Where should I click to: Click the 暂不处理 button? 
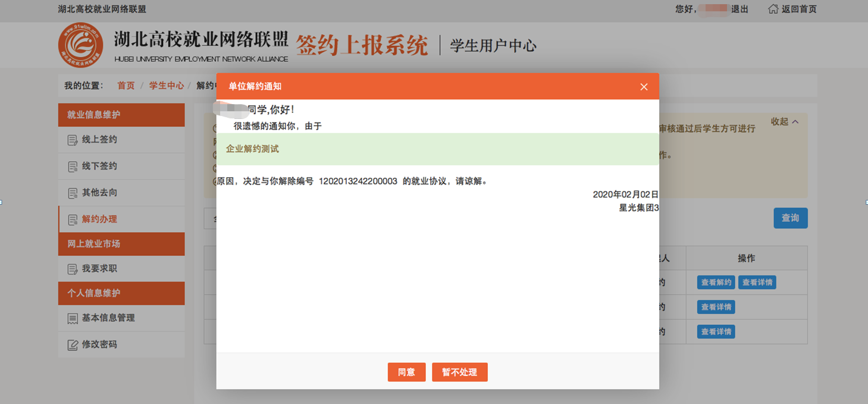(459, 372)
